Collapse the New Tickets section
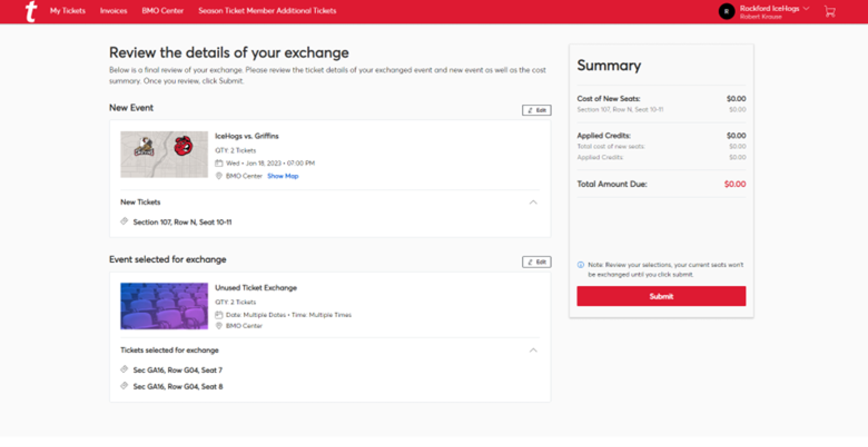Screen dimensions: 868x447 533,202
